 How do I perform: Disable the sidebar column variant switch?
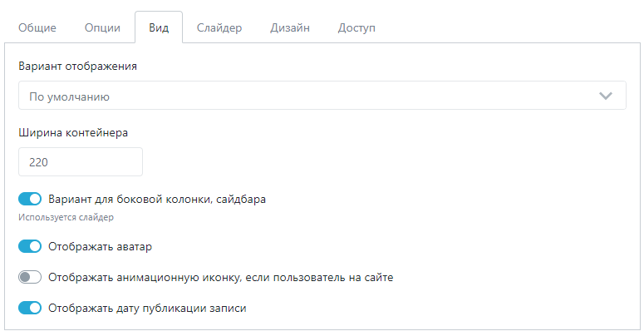30,199
